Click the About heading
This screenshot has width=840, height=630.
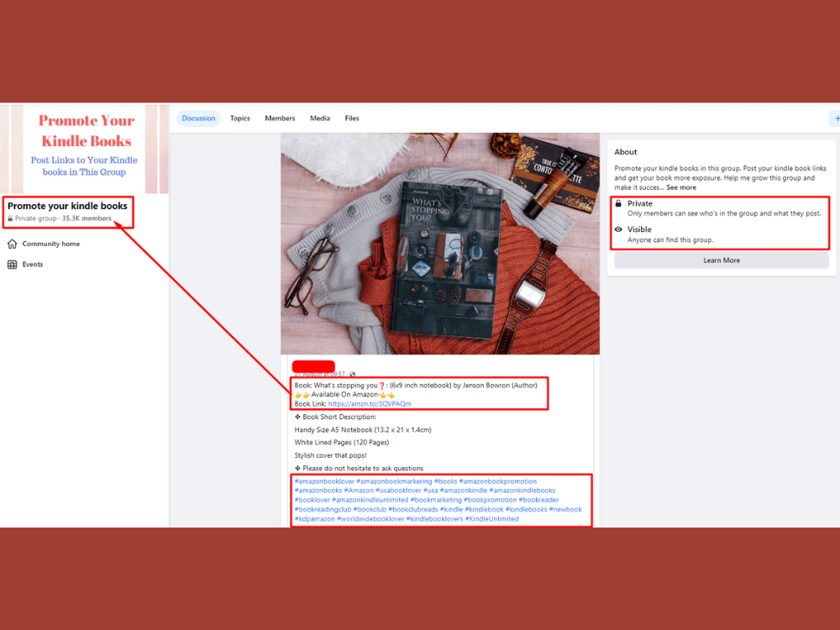point(625,152)
